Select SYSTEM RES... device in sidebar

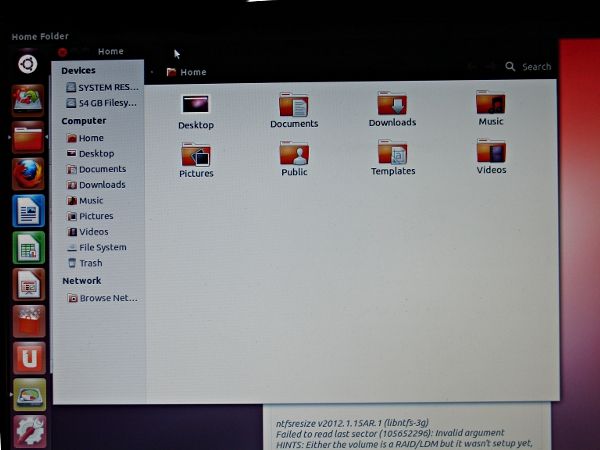click(x=102, y=87)
